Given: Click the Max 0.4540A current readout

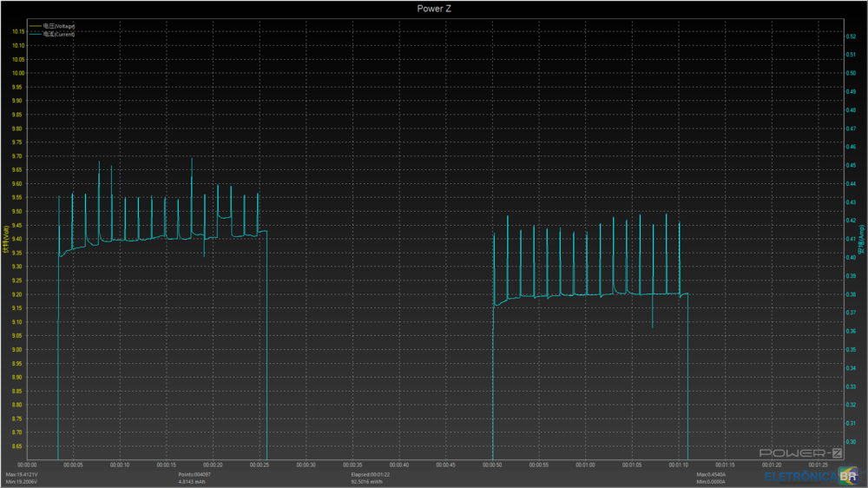Looking at the screenshot, I should 712,474.
